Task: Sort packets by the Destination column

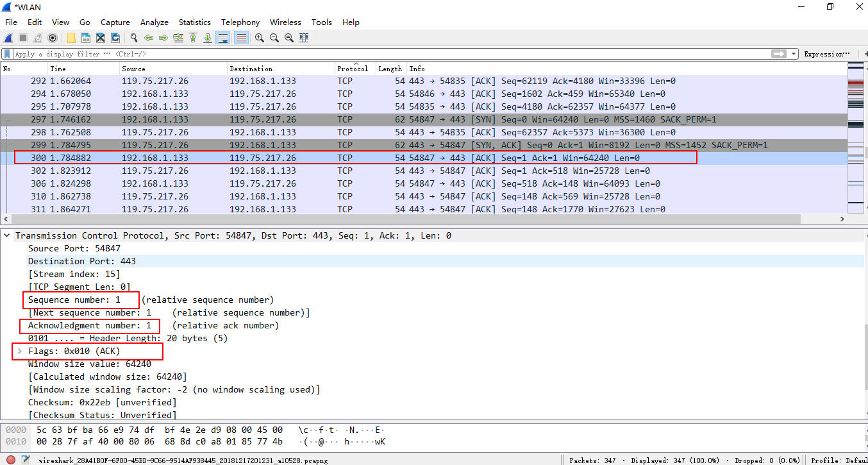Action: [x=281, y=69]
